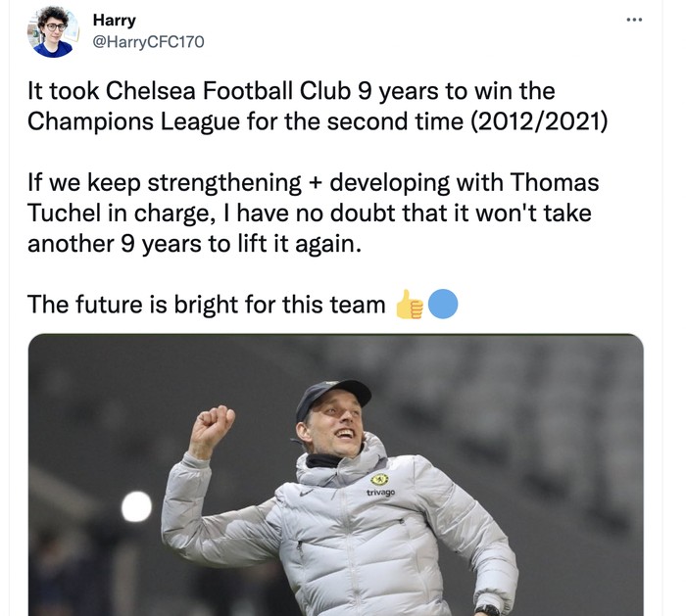Screen dimensions: 686x616
Task: Click the Chelsea crest on the jacket
Action: [x=379, y=479]
